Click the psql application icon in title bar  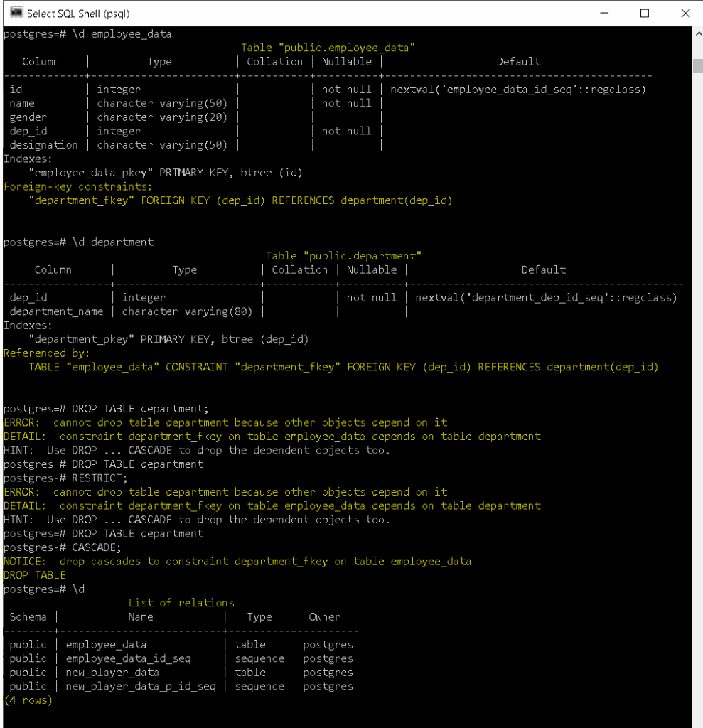pos(16,13)
